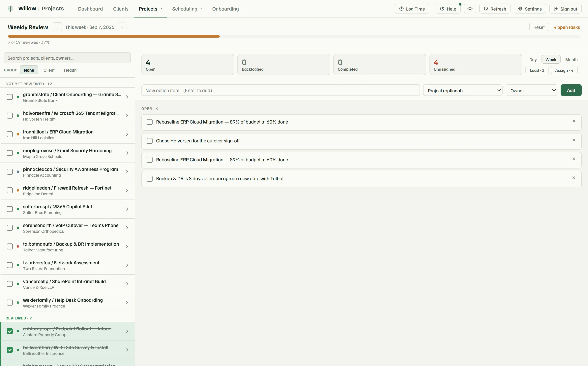588x366 pixels.
Task: Group projects by Health
Action: tap(70, 70)
